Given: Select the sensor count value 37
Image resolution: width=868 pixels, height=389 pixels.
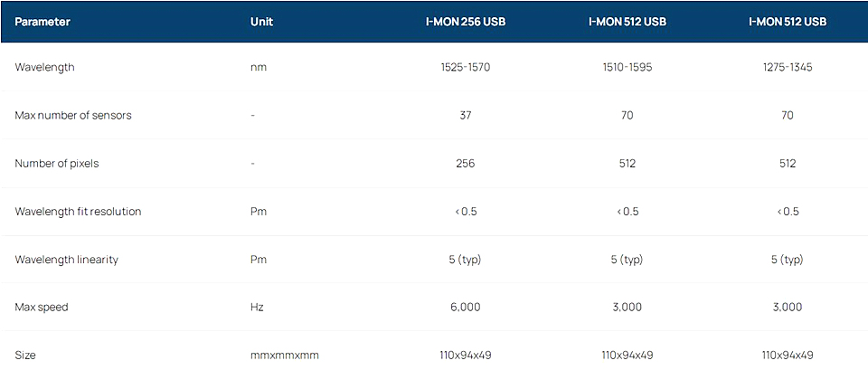Looking at the screenshot, I should 466,115.
